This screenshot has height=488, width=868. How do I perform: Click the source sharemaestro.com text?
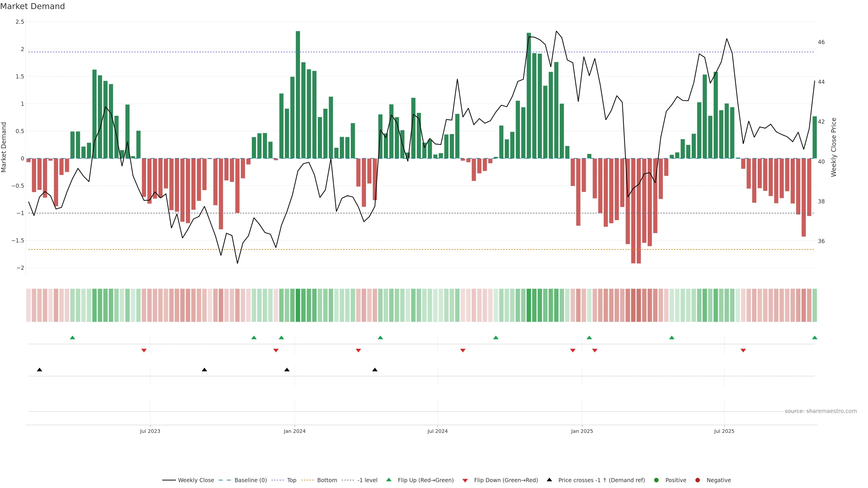pos(821,411)
